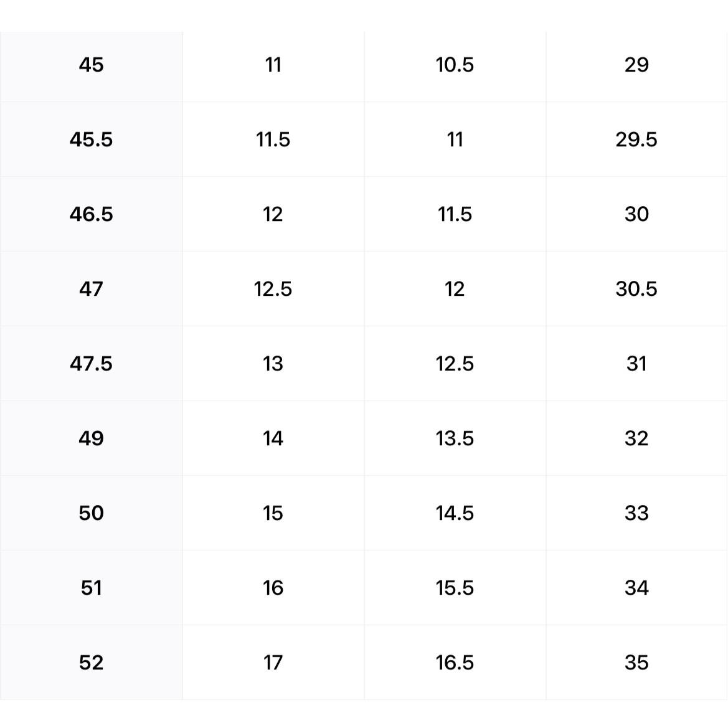
Task: Click the bold 49 size cell
Action: click(x=91, y=438)
